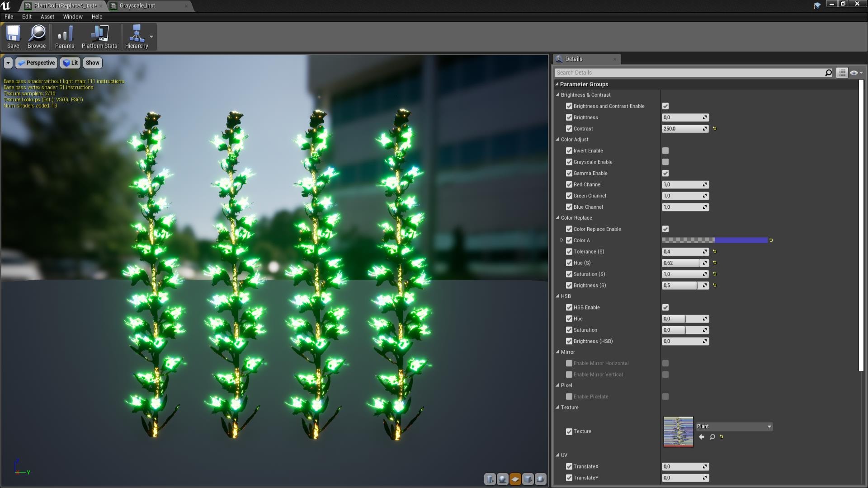Screen dimensions: 868x488
Task: Click the Params toolbar icon
Action: tap(64, 36)
